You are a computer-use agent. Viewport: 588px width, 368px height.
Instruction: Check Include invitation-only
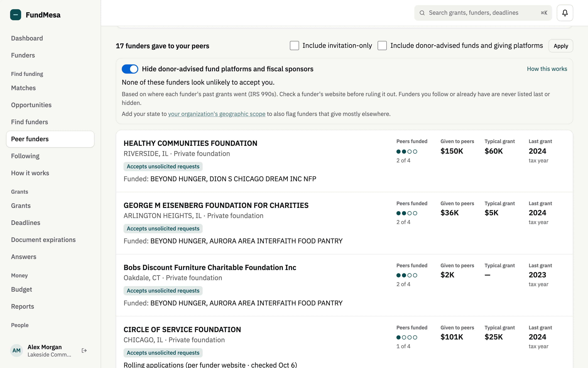294,46
